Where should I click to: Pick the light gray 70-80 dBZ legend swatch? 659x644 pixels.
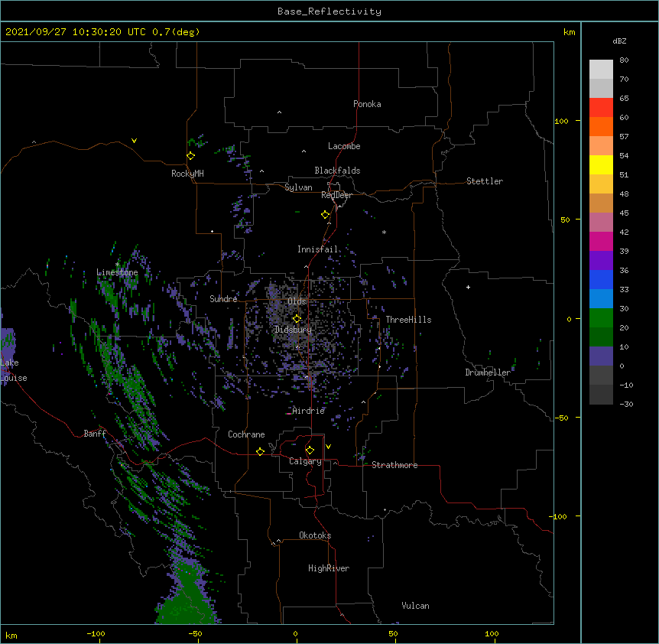[601, 70]
